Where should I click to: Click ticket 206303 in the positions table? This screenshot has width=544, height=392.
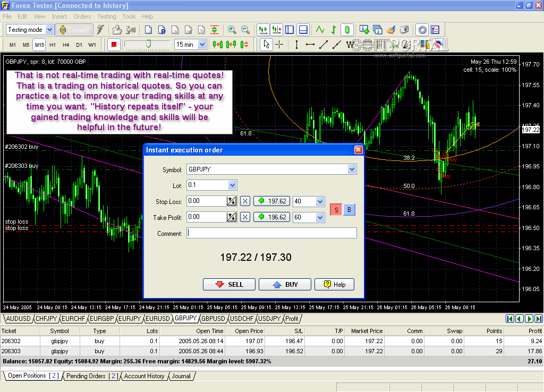coord(11,351)
